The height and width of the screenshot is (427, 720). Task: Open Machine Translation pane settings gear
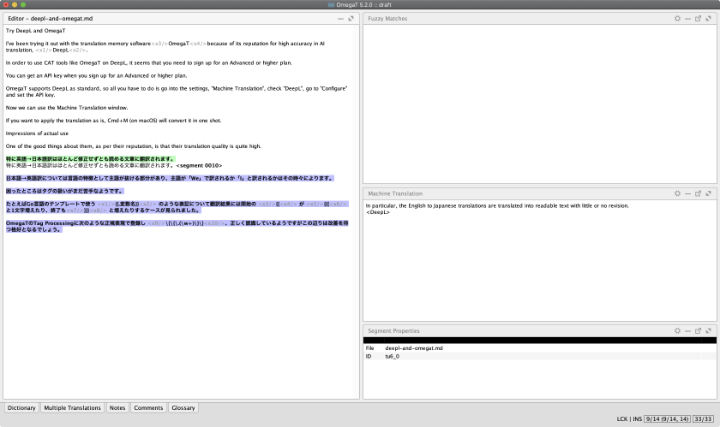tap(677, 193)
